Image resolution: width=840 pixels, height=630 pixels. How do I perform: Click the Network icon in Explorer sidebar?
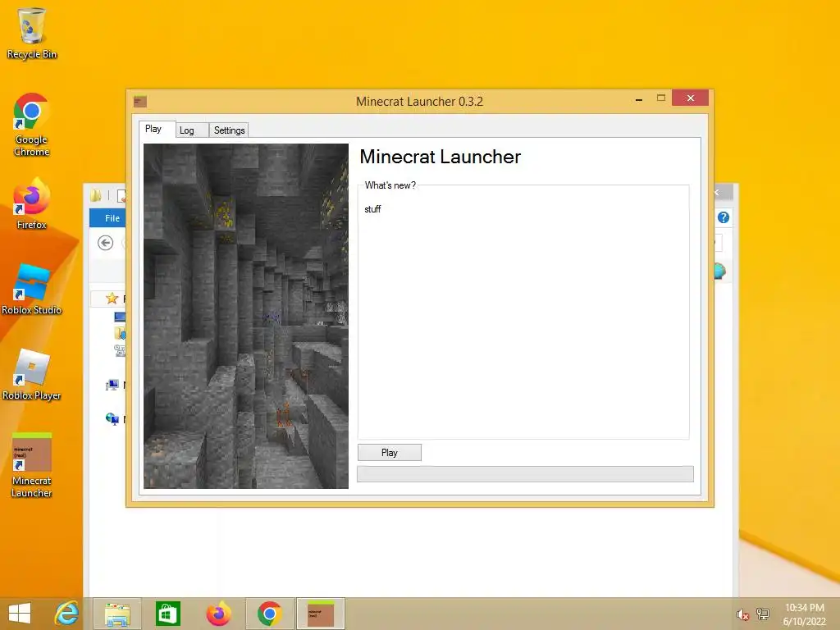coord(112,419)
